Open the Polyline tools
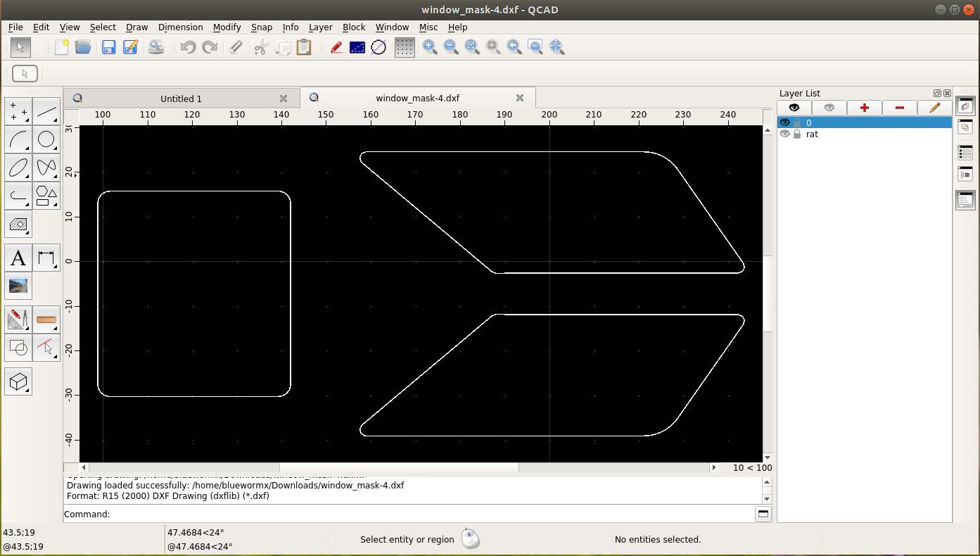Viewport: 980px width, 556px height. click(18, 196)
